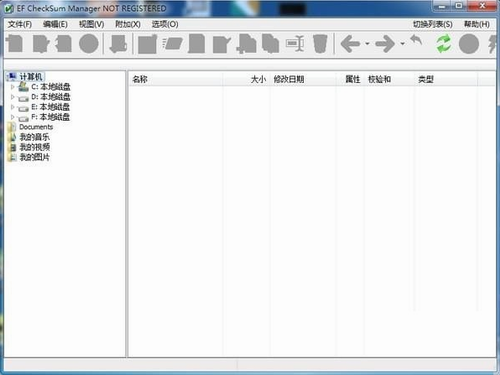Open the back arrow history dropdown
Image resolution: width=500 pixels, height=375 pixels.
367,44
